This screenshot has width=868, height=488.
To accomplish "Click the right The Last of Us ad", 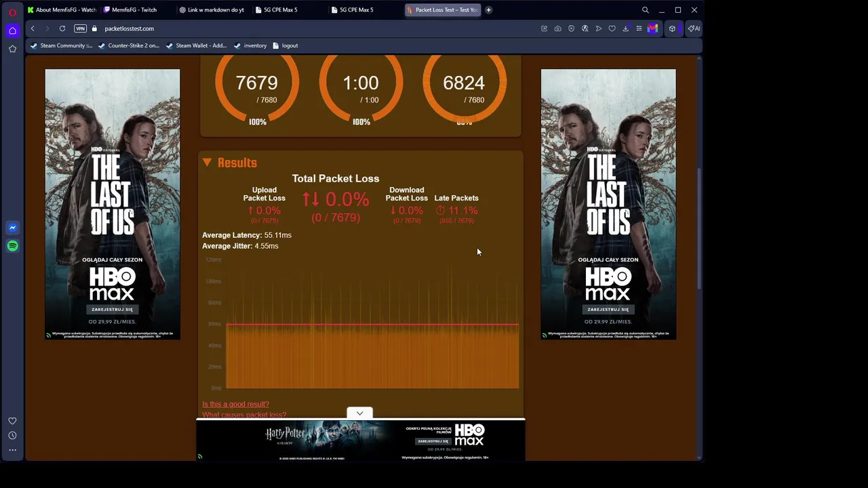I will click(x=608, y=204).
